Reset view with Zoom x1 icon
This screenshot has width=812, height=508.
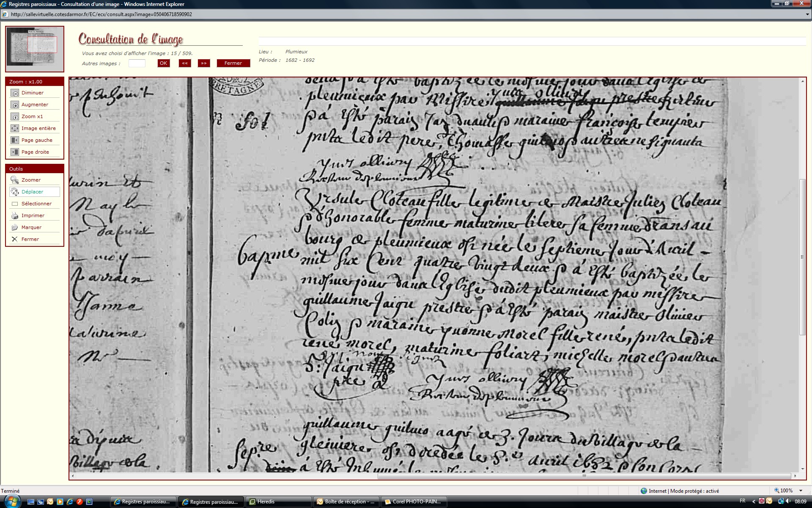pos(15,116)
